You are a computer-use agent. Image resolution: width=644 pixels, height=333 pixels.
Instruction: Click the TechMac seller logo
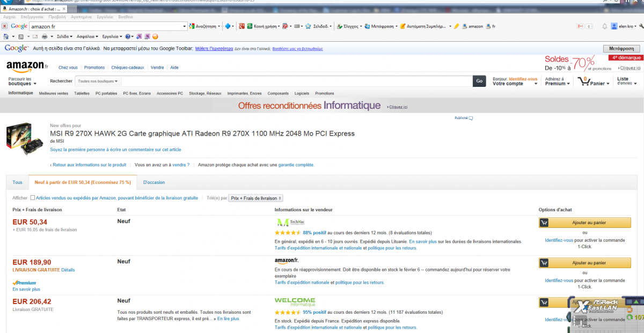tap(290, 222)
